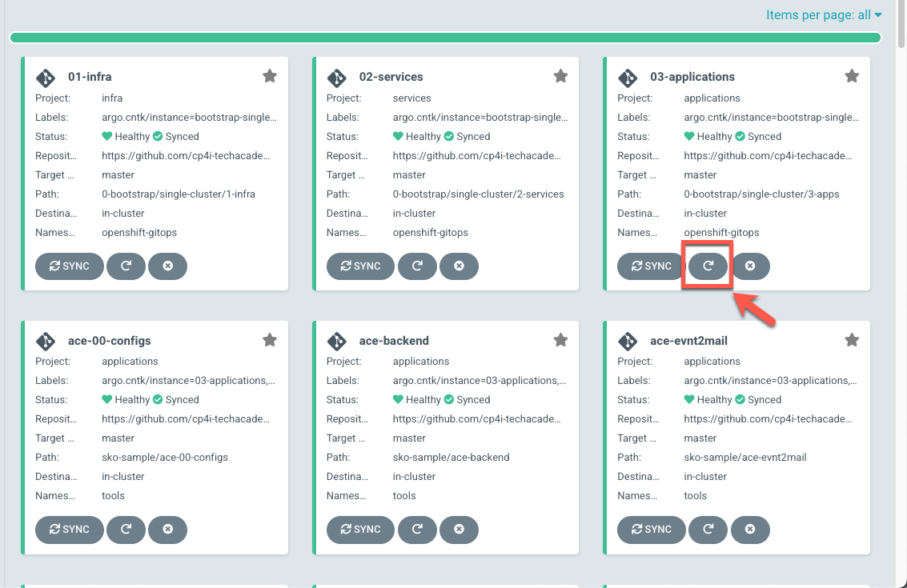This screenshot has height=588, width=907.
Task: Open the 03-applications app title
Action: coord(692,77)
